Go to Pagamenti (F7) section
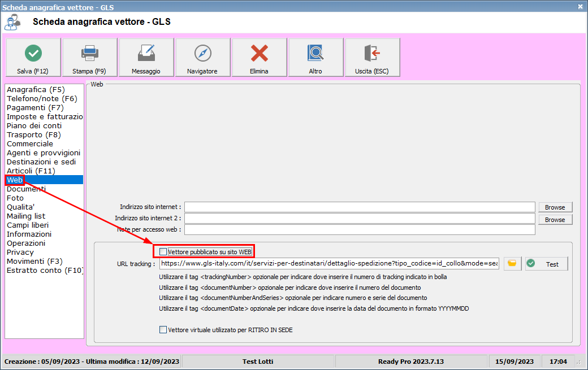Image resolution: width=588 pixels, height=370 pixels. coord(44,107)
